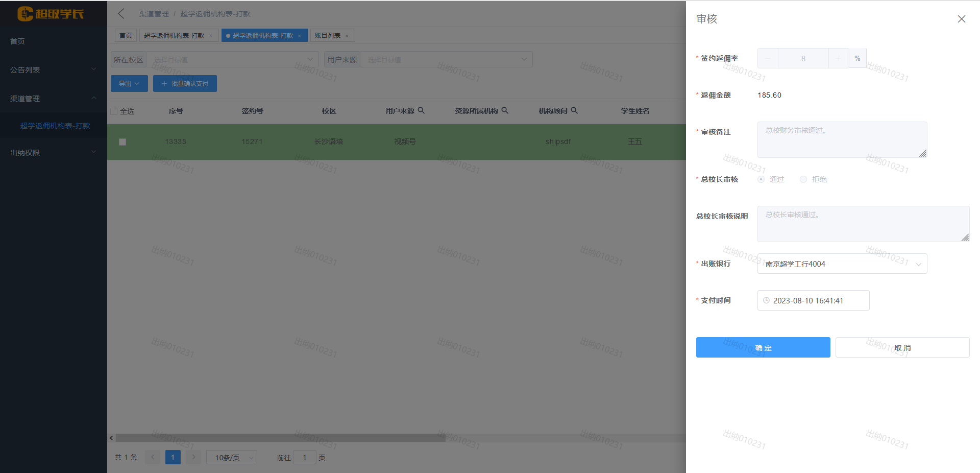Click the 确定 button

pos(763,348)
